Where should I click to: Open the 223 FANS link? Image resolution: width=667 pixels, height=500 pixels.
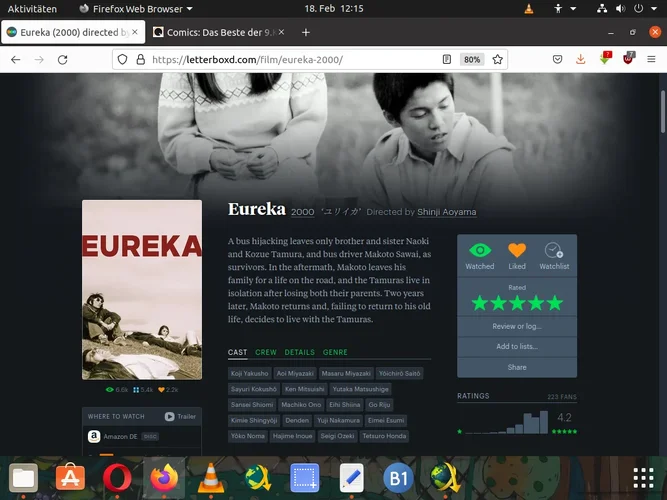pyautogui.click(x=562, y=397)
